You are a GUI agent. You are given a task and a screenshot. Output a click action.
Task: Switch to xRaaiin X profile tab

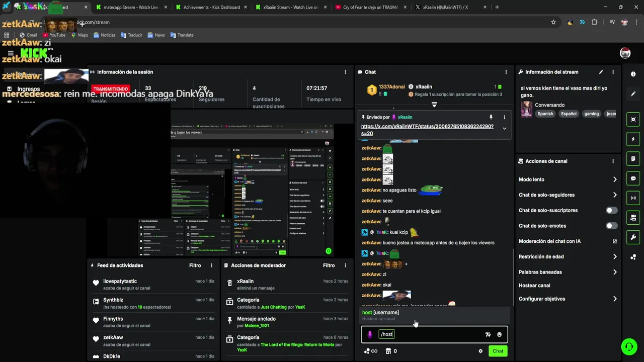point(450,7)
